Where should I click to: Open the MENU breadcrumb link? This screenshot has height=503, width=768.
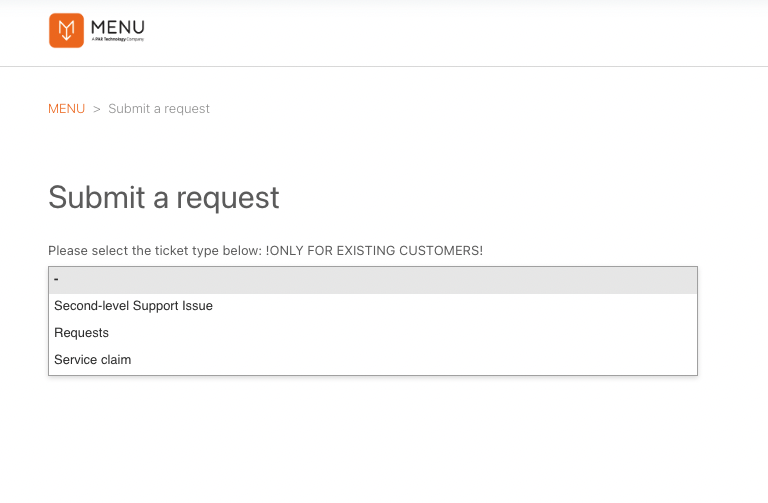point(67,109)
